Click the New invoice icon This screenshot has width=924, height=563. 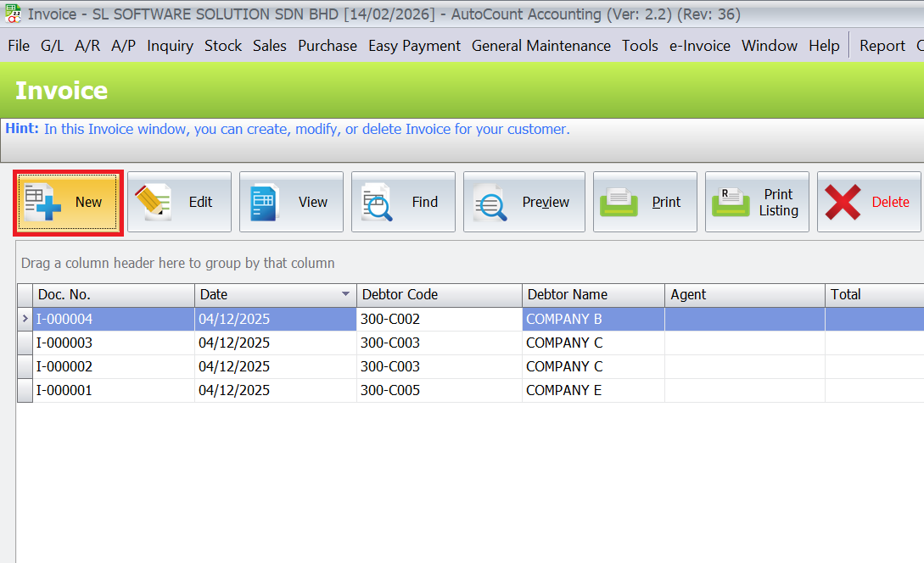point(43,203)
